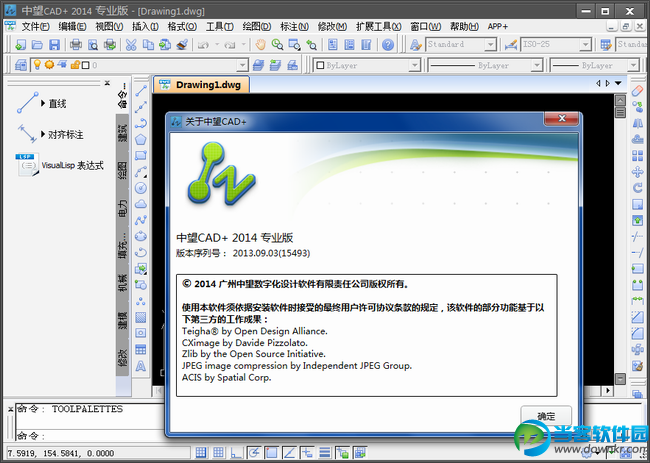The image size is (650, 463).
Task: Click the New drawing icon in the toolbar
Action: [x=19, y=44]
